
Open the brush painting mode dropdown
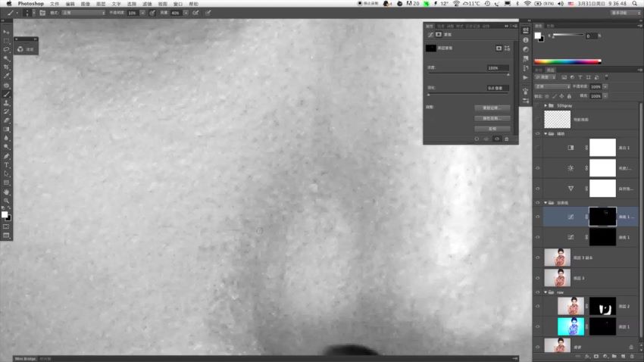coord(83,13)
